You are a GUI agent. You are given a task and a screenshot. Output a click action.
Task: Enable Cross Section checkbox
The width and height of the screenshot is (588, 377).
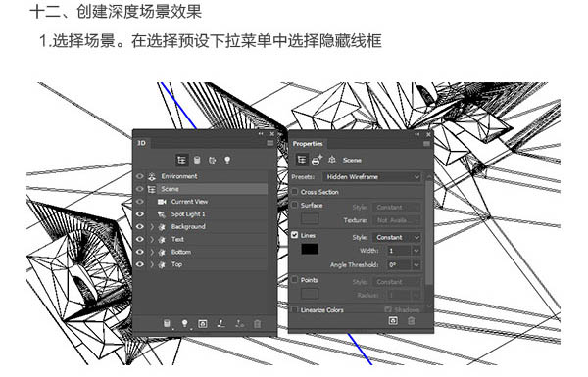(295, 192)
